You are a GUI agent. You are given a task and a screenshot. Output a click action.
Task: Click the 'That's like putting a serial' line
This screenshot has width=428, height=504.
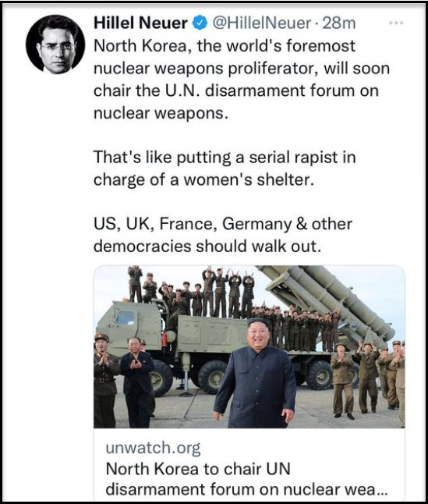point(225,158)
